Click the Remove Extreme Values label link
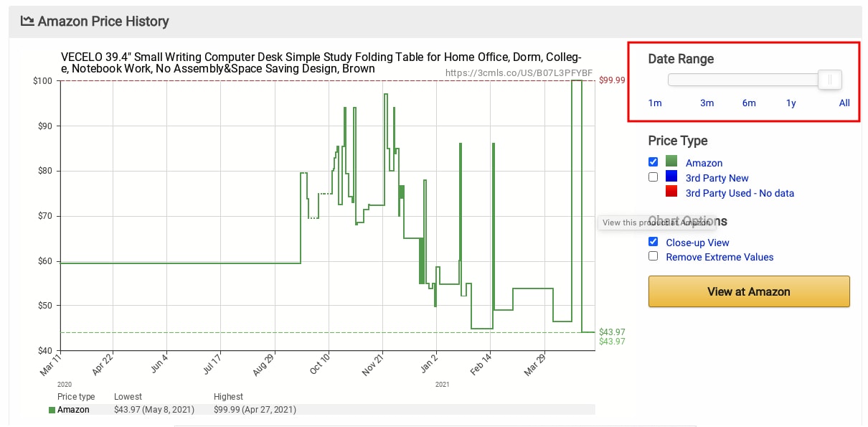This screenshot has width=868, height=427. 720,257
